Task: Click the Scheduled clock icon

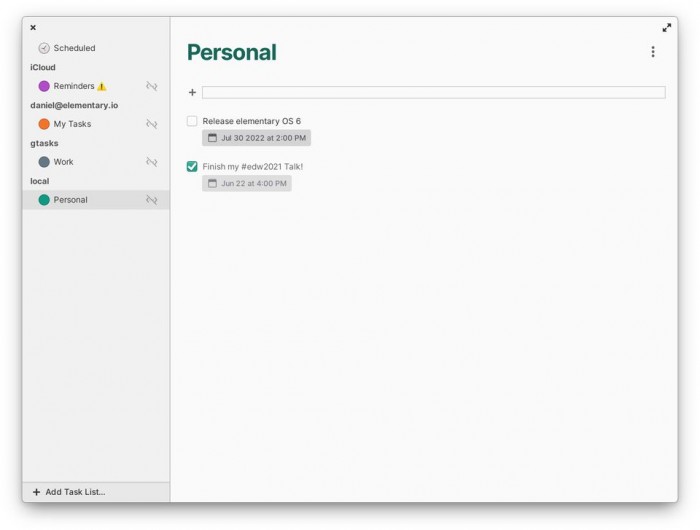Action: click(x=44, y=48)
